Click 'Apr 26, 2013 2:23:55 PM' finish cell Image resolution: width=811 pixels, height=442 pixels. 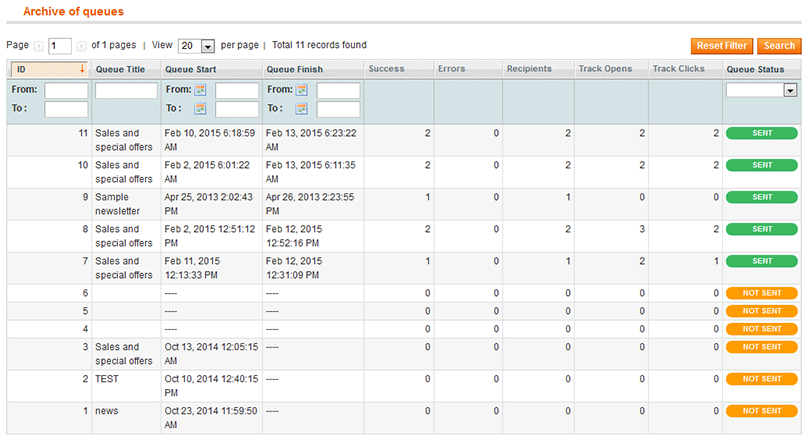[x=313, y=204]
